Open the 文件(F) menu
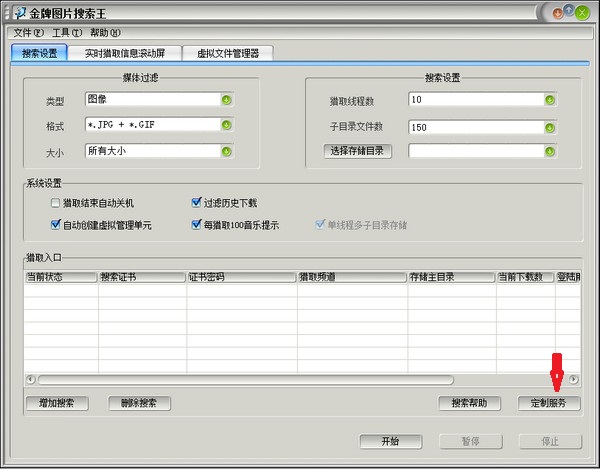This screenshot has height=470, width=600. point(29,33)
